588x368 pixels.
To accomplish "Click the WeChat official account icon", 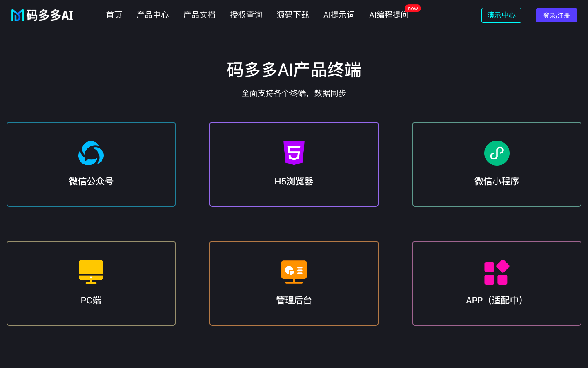I will tap(91, 153).
